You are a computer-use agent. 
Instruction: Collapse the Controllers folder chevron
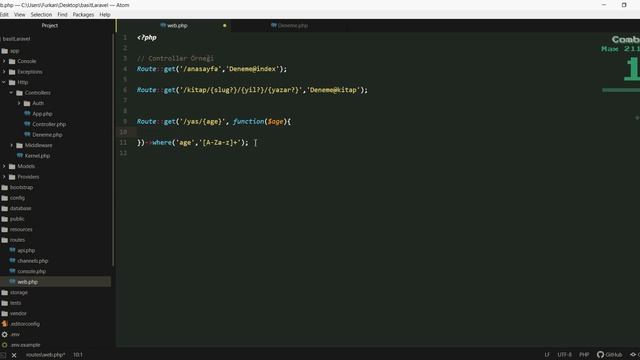point(11,93)
